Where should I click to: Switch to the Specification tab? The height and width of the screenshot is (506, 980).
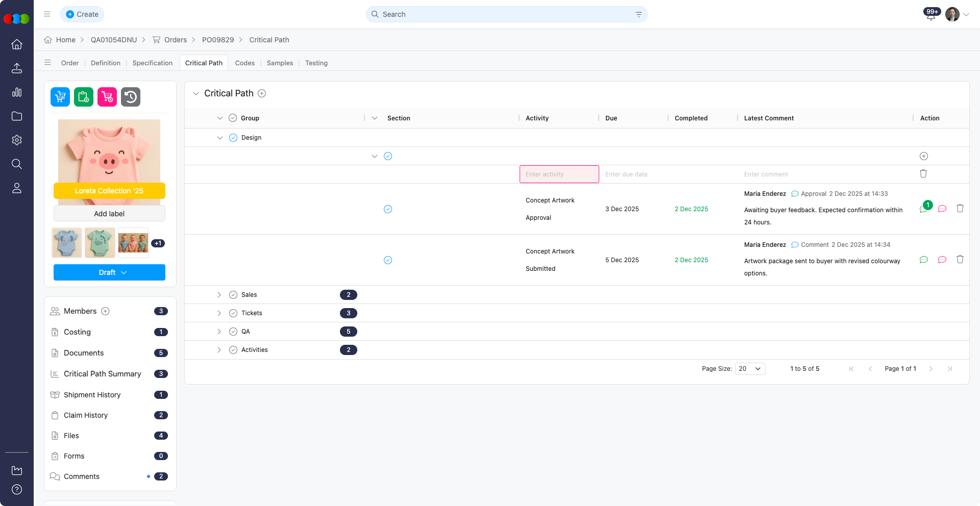coord(152,63)
